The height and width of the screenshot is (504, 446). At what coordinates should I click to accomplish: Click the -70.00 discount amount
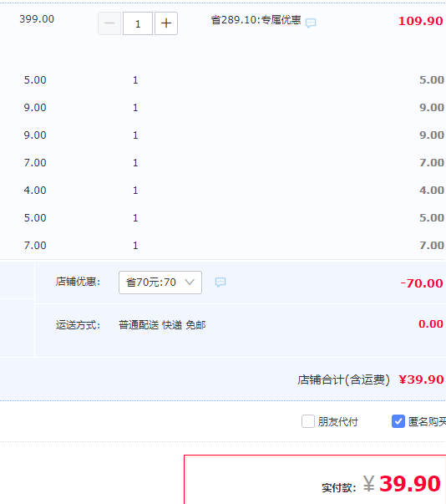(x=422, y=283)
